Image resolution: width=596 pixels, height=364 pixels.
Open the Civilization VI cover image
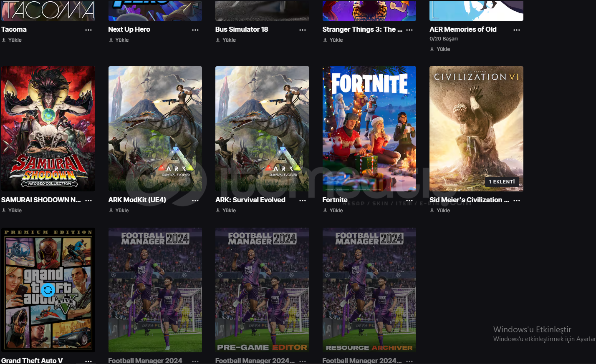476,129
